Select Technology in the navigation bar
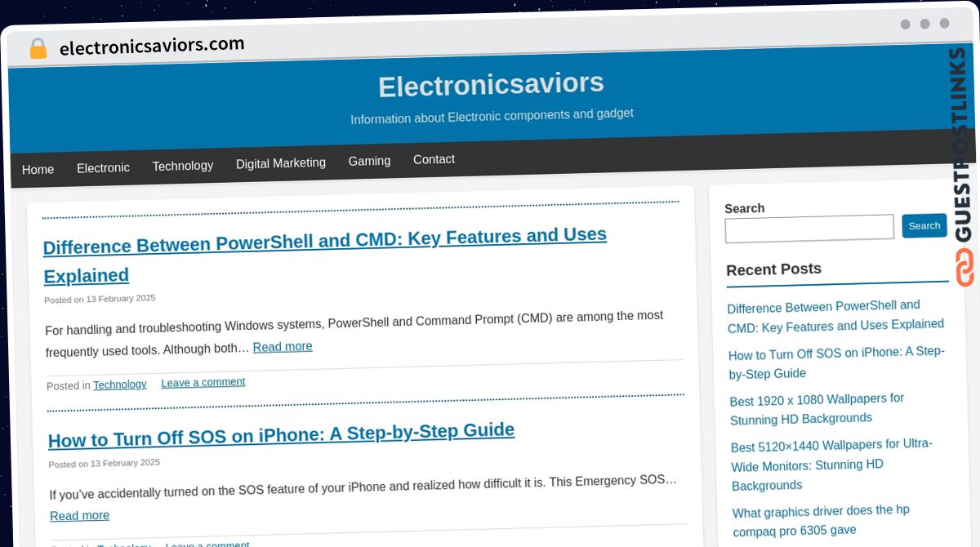The image size is (980, 547). tap(182, 165)
